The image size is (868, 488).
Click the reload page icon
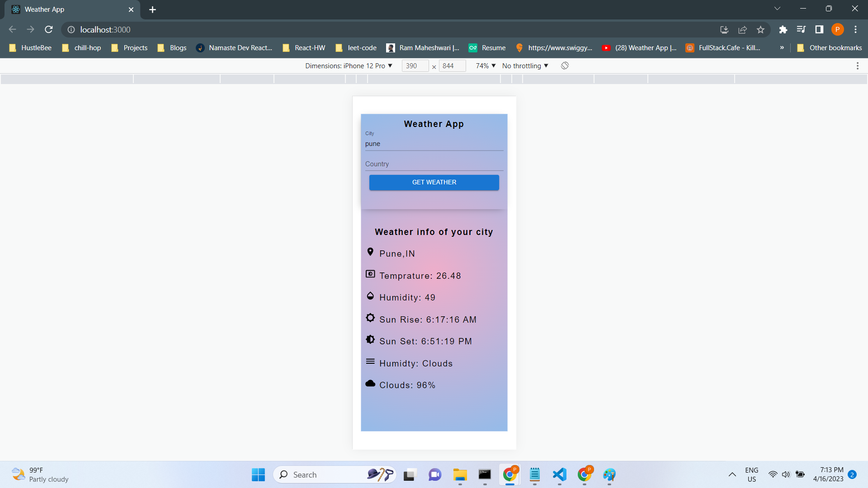pyautogui.click(x=48, y=29)
